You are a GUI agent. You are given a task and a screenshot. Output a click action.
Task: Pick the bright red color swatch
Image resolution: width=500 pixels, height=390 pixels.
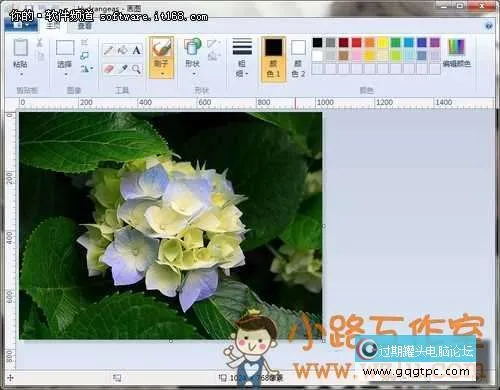click(356, 43)
